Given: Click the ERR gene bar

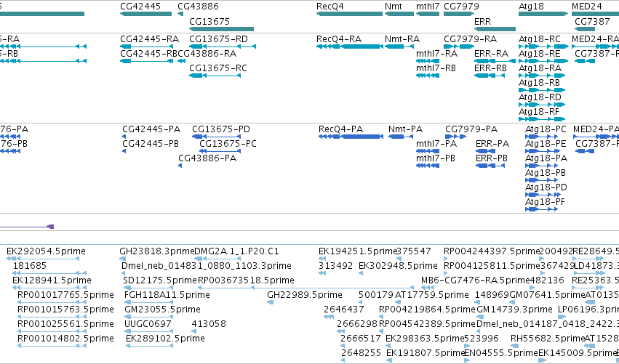Looking at the screenshot, I should tap(495, 29).
